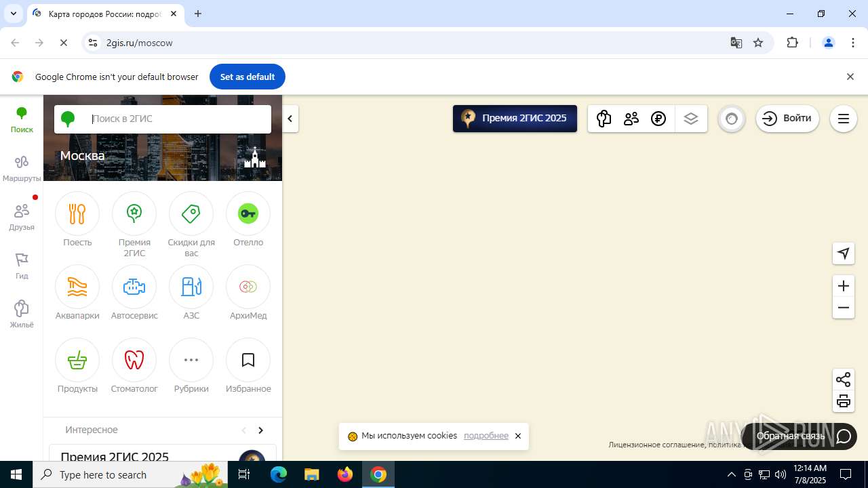Image resolution: width=868 pixels, height=488 pixels.
Task: Open Microsoft Edge from taskbar
Action: pyautogui.click(x=279, y=474)
